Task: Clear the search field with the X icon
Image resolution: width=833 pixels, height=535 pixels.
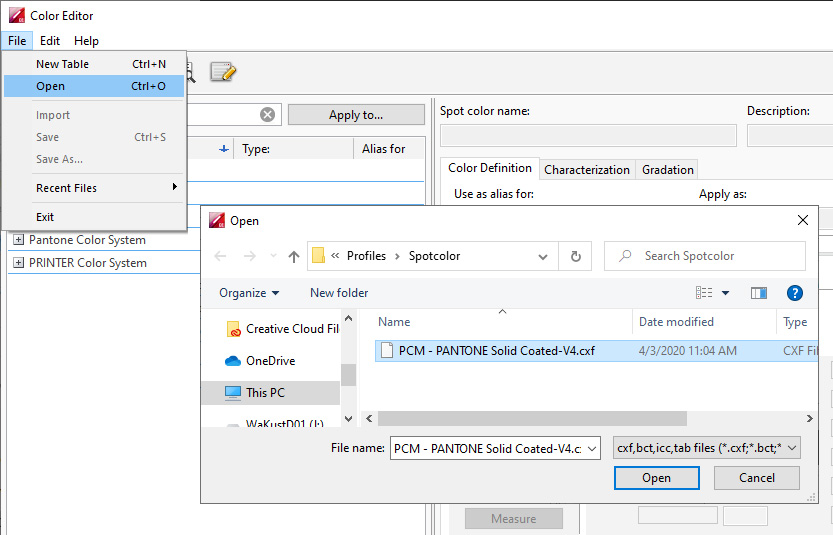Action: (x=268, y=115)
